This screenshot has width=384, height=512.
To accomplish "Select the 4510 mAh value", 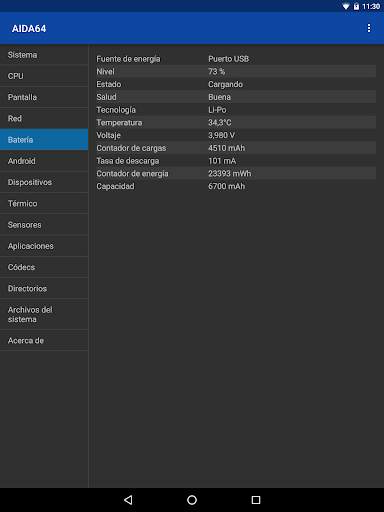I will pyautogui.click(x=227, y=148).
